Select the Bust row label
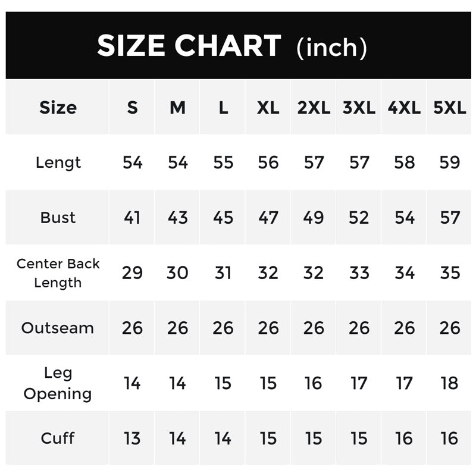Image resolution: width=476 pixels, height=476 pixels. [58, 218]
